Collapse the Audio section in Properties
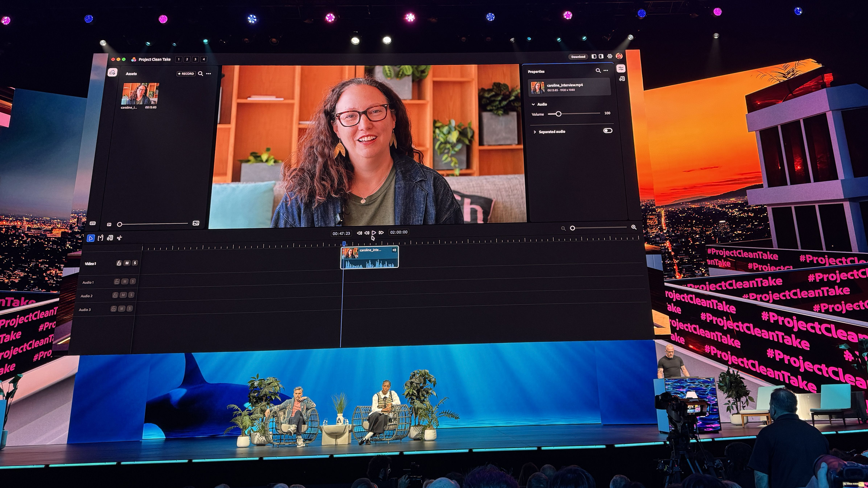The width and height of the screenshot is (868, 488). [x=533, y=104]
